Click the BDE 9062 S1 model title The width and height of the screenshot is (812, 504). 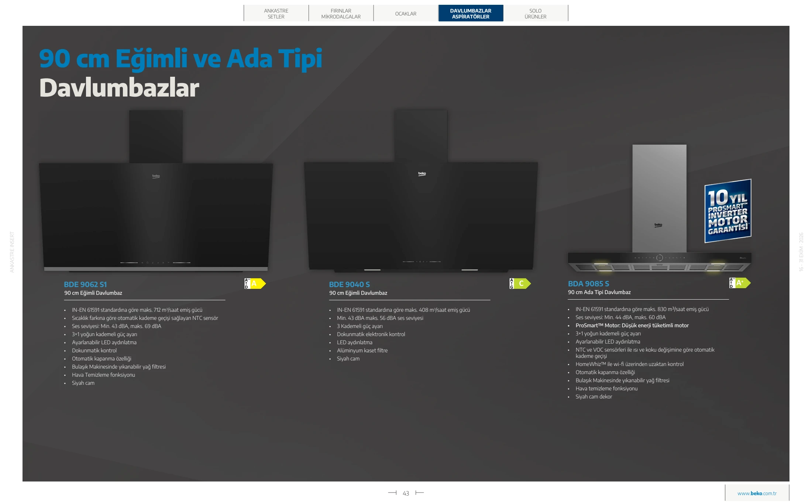click(85, 284)
